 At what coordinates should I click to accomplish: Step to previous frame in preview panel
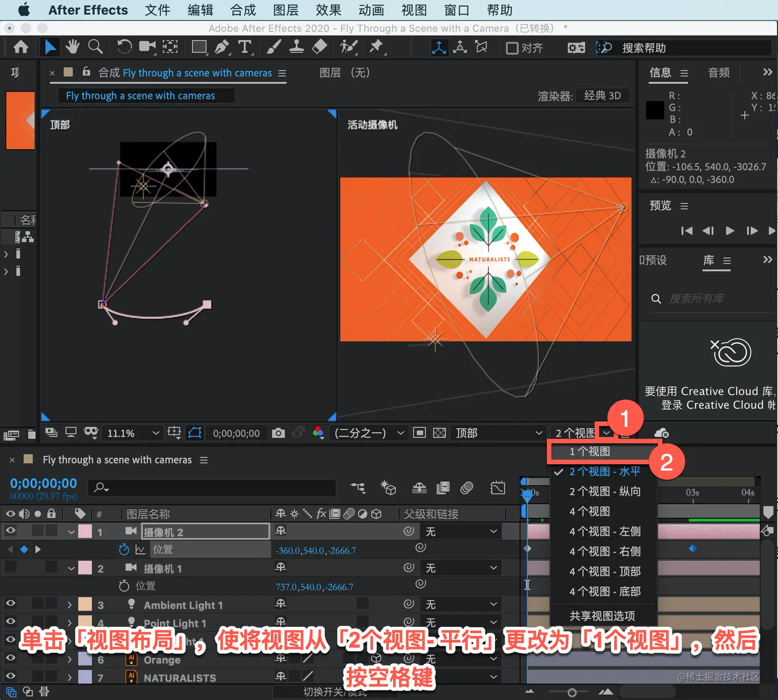[x=708, y=231]
